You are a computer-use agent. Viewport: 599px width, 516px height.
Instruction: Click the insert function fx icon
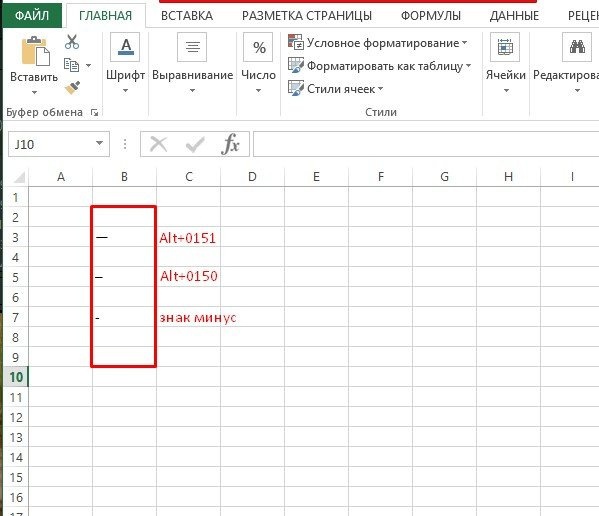[x=231, y=144]
